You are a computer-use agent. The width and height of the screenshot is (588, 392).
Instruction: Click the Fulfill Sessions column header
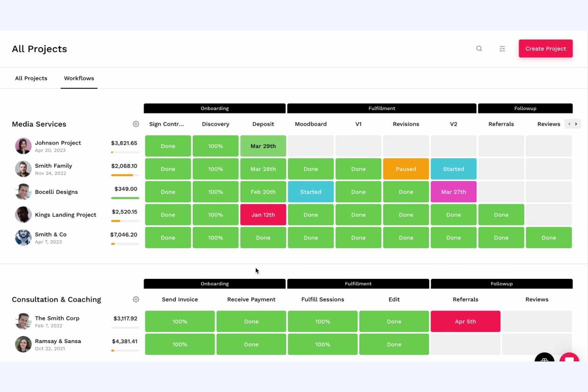pos(323,299)
